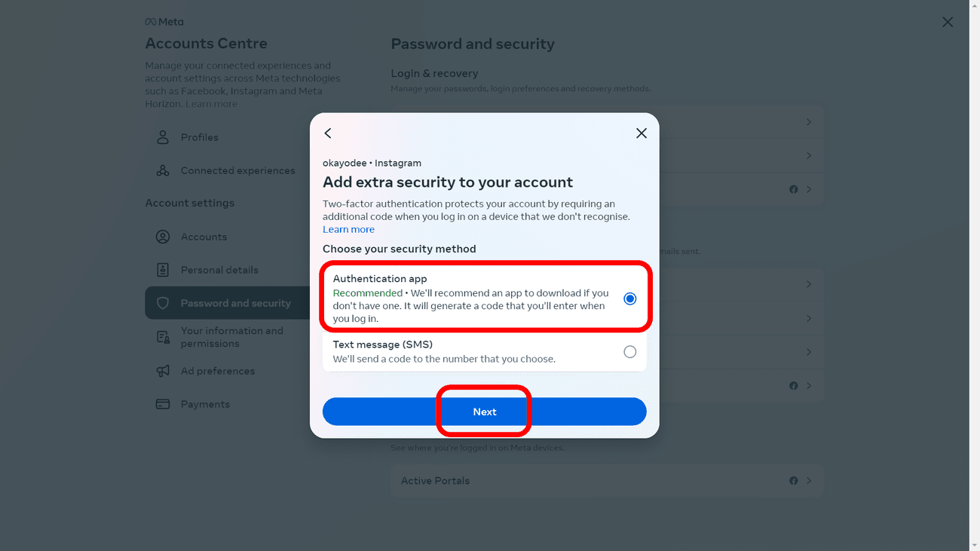
Task: Open the Payments menu item
Action: click(x=205, y=404)
